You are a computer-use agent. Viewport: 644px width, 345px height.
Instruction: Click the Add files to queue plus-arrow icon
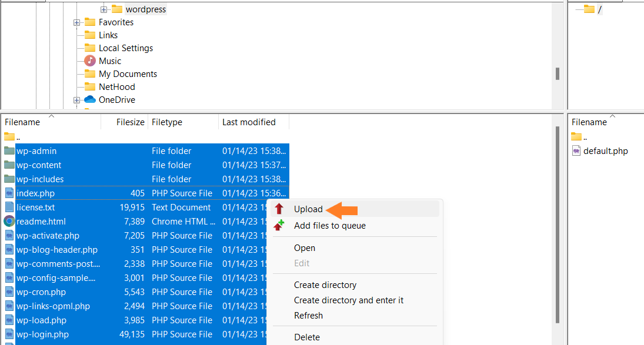[x=279, y=225]
